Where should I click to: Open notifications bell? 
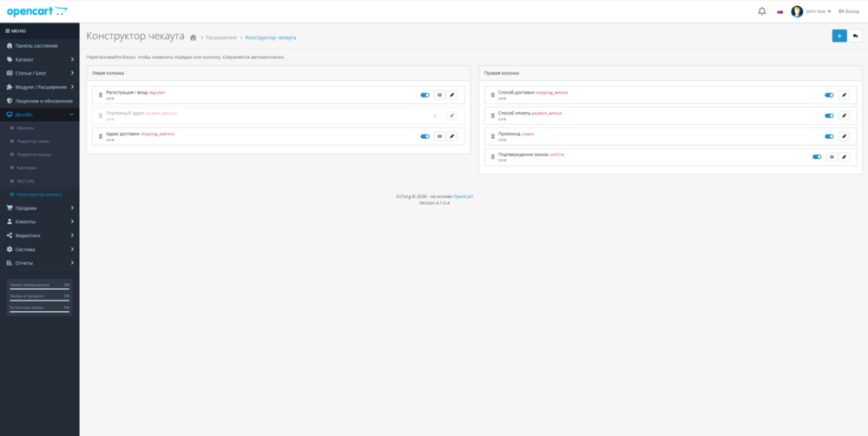762,11
